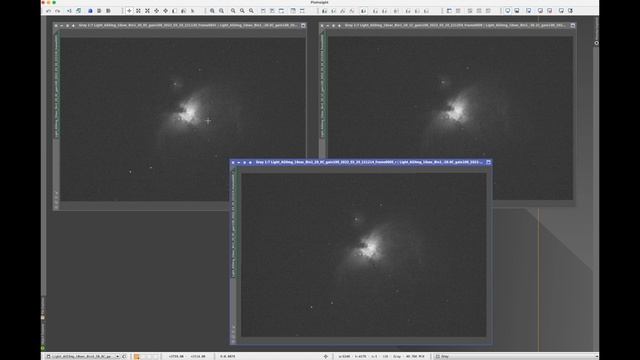Open the view selector dropdown in the status bar
Viewport: 640px width, 360px height.
83,356
